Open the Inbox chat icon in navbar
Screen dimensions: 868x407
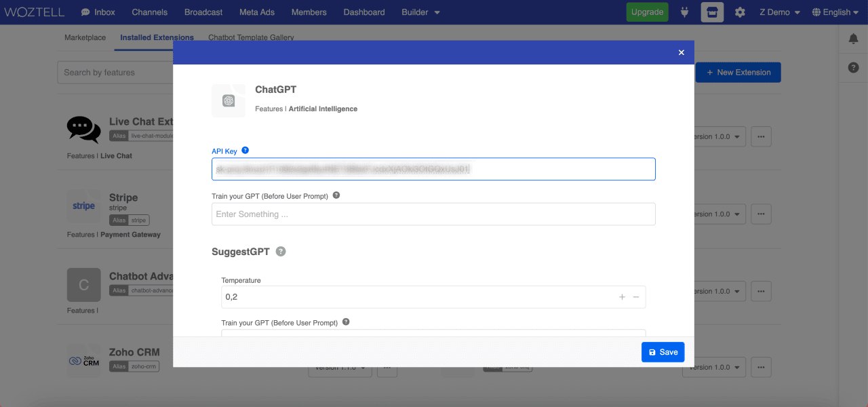click(85, 12)
